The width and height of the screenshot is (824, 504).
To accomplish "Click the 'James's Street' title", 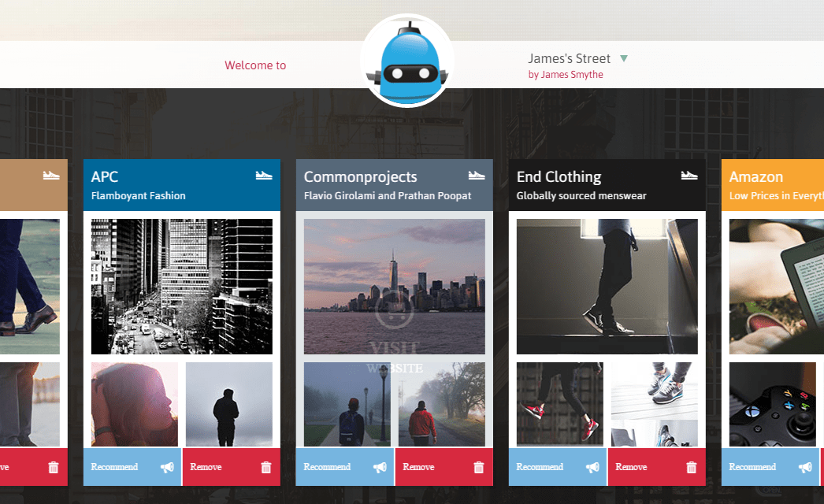I will point(569,58).
